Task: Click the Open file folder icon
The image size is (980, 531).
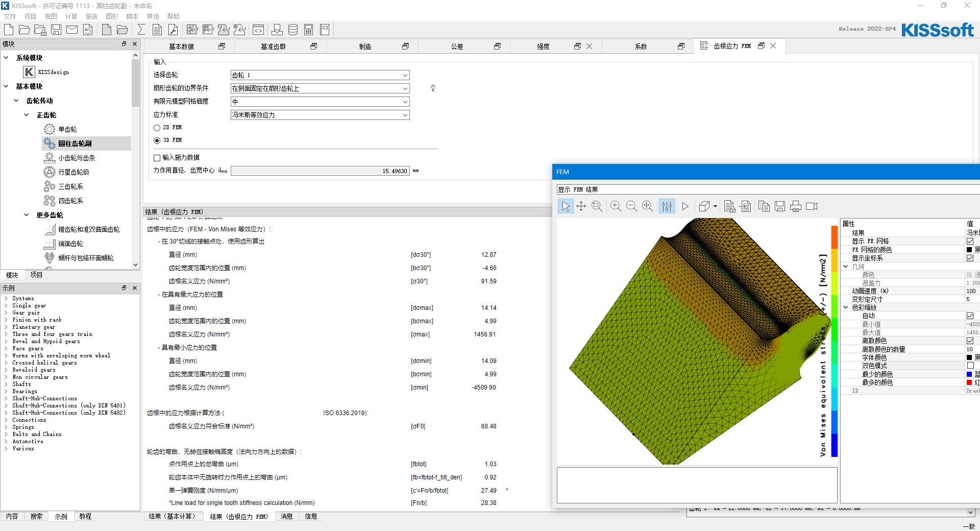Action: coord(24,30)
